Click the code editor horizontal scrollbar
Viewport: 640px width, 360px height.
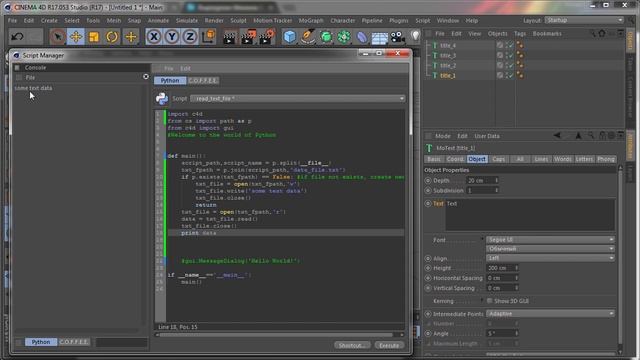tap(276, 335)
